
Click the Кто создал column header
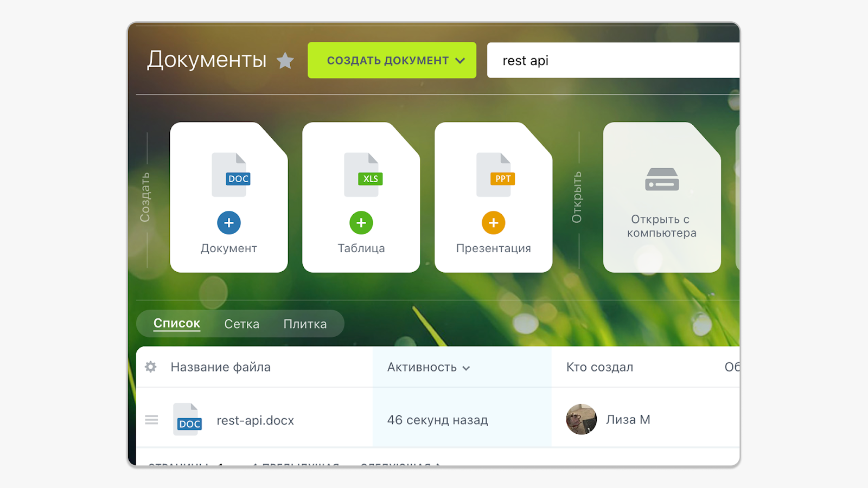600,367
